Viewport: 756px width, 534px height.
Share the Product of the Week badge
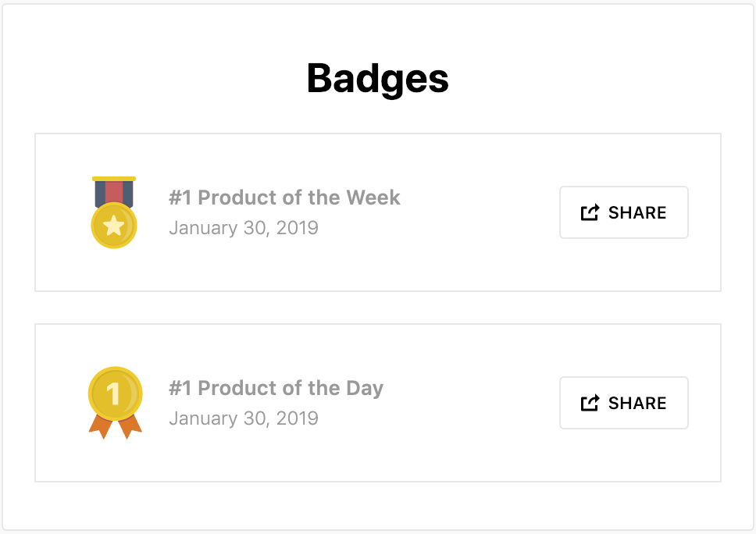point(623,212)
